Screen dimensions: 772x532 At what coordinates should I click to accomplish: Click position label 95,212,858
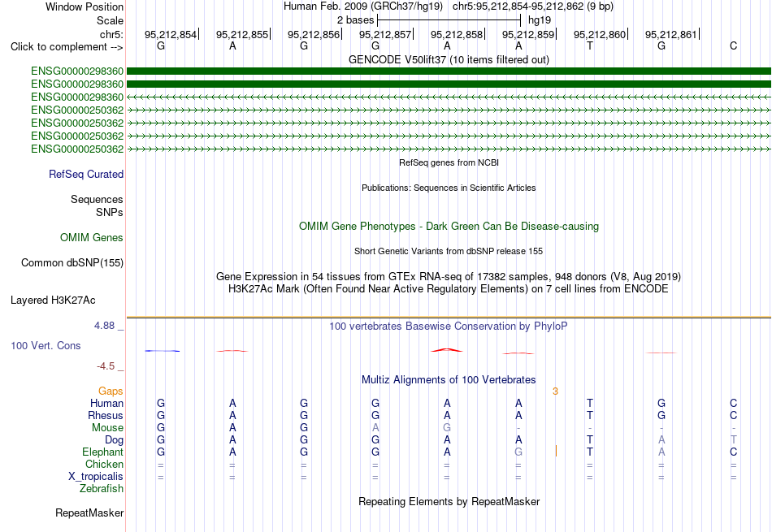[x=457, y=34]
